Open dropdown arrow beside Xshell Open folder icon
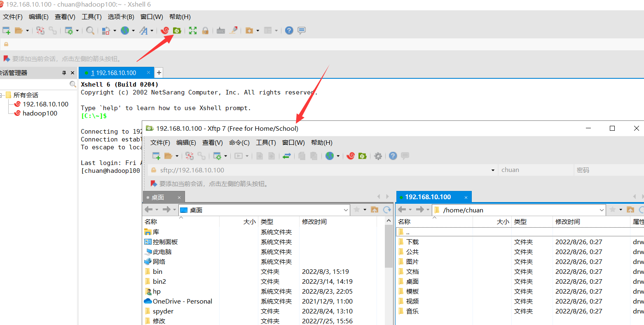 pos(28,31)
